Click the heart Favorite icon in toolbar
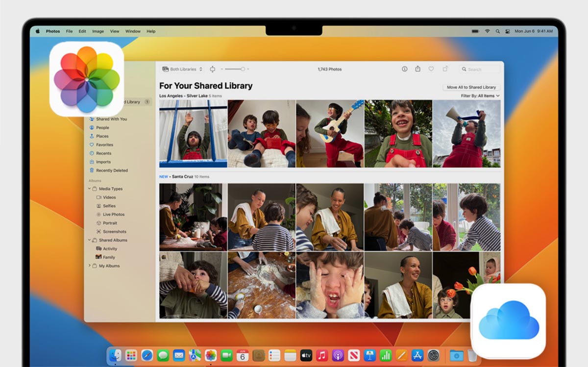 [431, 69]
